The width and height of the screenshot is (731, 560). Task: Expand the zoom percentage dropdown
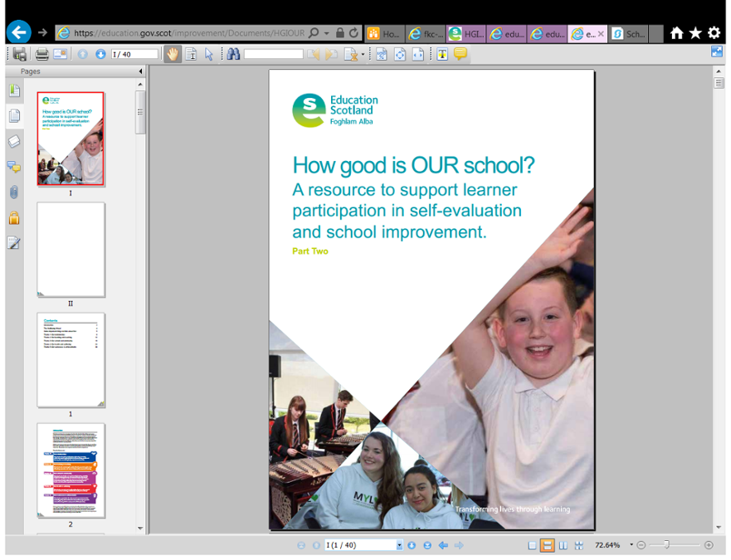click(x=631, y=544)
